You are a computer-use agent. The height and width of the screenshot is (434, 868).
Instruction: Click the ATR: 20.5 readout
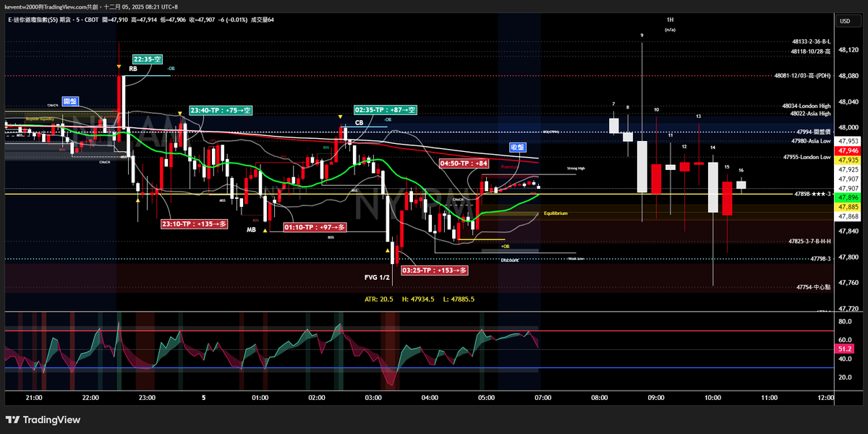pyautogui.click(x=379, y=299)
